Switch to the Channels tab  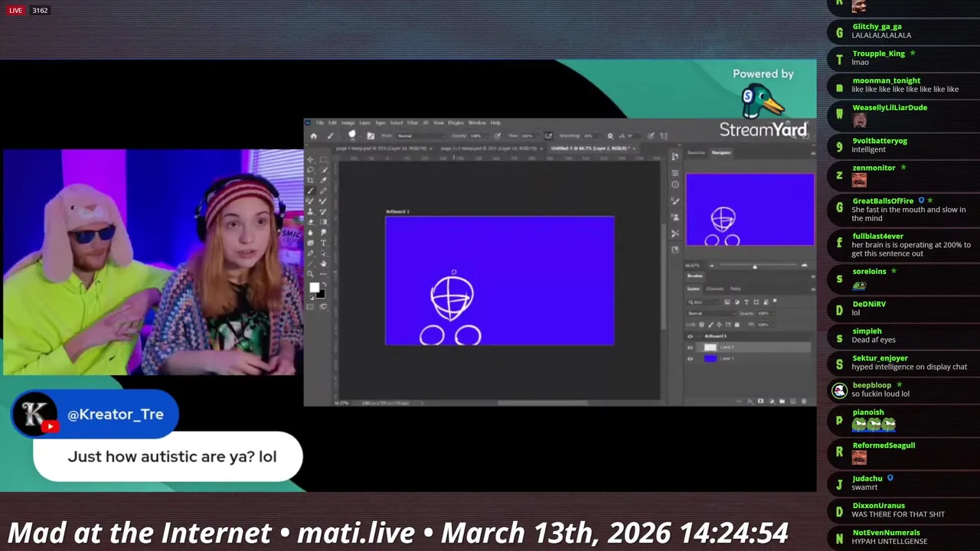[715, 289]
